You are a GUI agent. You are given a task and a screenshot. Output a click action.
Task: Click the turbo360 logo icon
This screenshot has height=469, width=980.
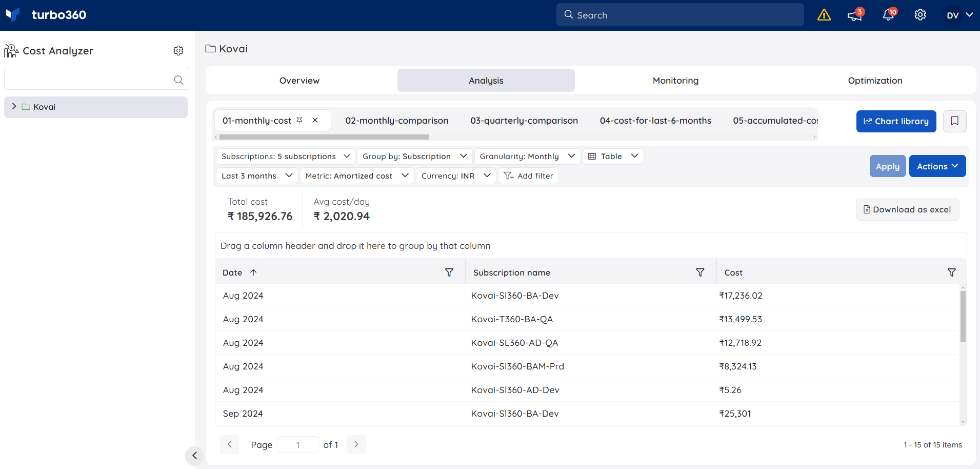13,14
